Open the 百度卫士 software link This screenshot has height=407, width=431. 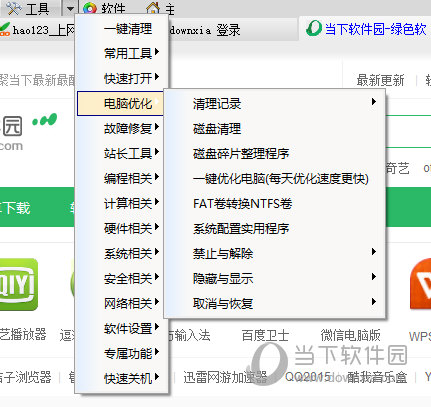(265, 335)
